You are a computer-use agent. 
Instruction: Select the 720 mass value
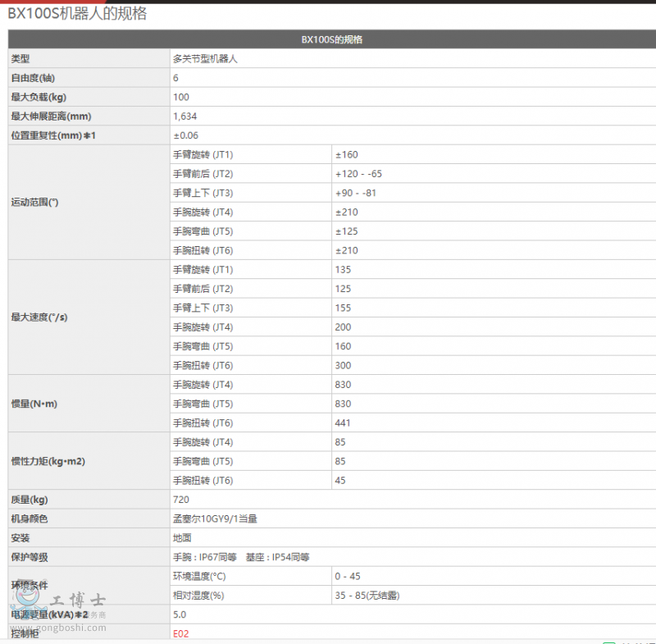[x=181, y=500]
